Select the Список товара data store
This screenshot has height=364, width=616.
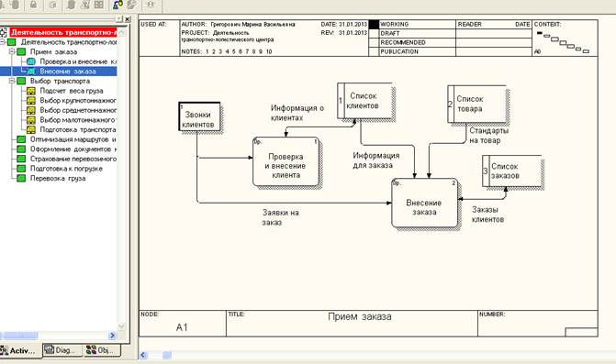(x=477, y=104)
